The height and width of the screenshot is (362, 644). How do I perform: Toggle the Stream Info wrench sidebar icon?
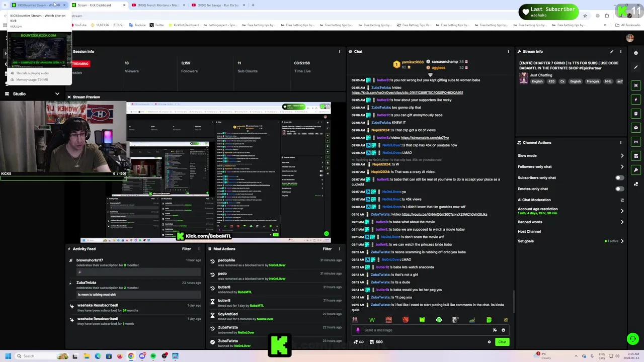point(636,170)
